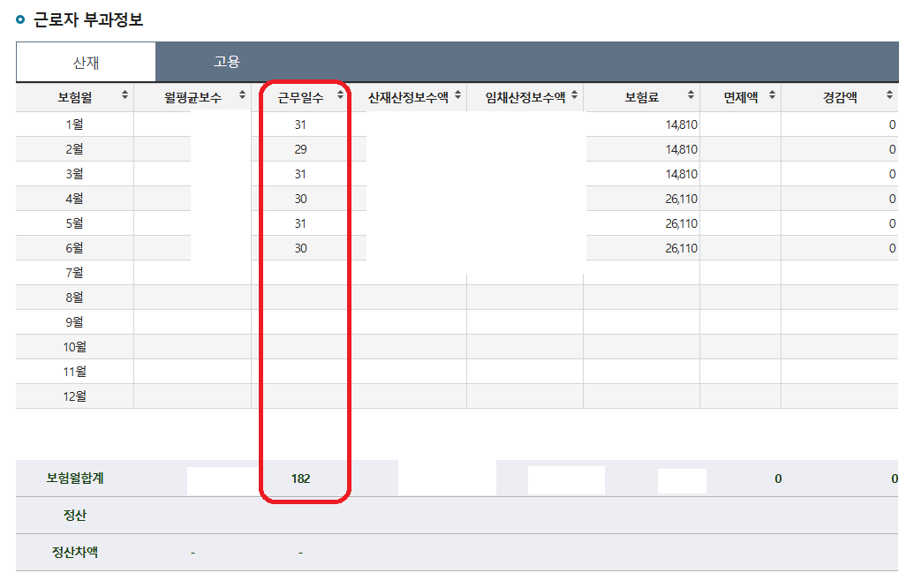The height and width of the screenshot is (588, 914).
Task: Click 근무일수 value 29 for 2월
Action: [x=300, y=149]
